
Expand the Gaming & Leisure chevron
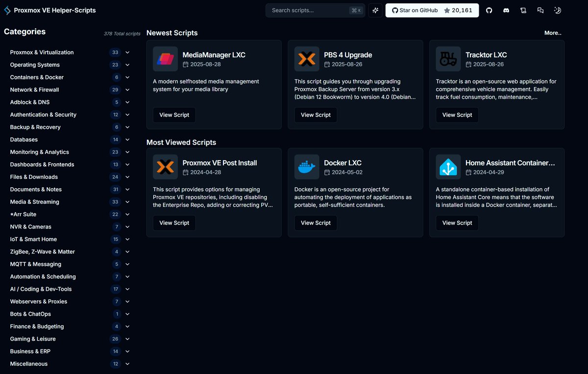(x=127, y=339)
